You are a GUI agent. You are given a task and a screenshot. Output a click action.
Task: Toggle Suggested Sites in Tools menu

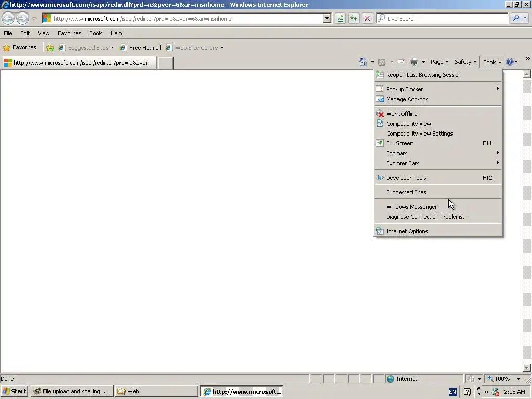point(438,192)
